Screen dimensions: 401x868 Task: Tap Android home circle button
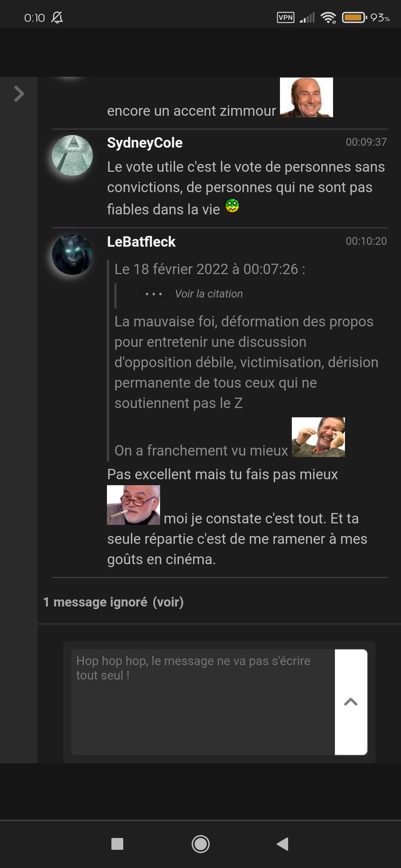(x=200, y=844)
